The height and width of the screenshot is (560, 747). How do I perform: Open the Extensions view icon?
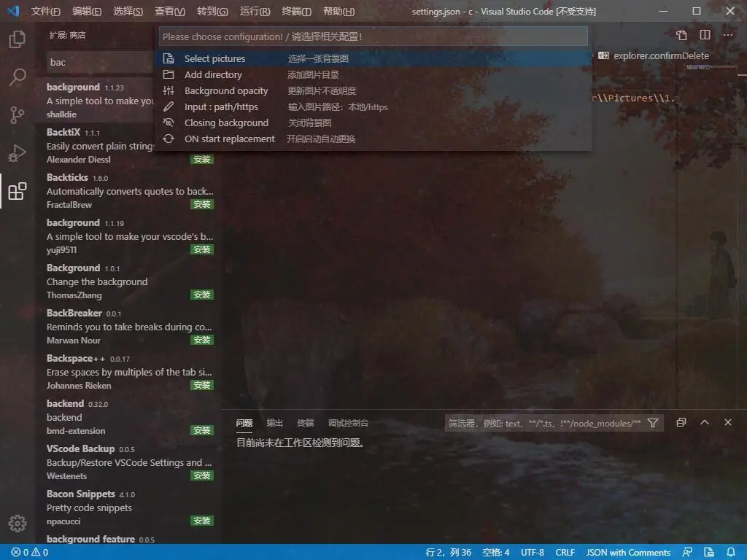tap(18, 191)
